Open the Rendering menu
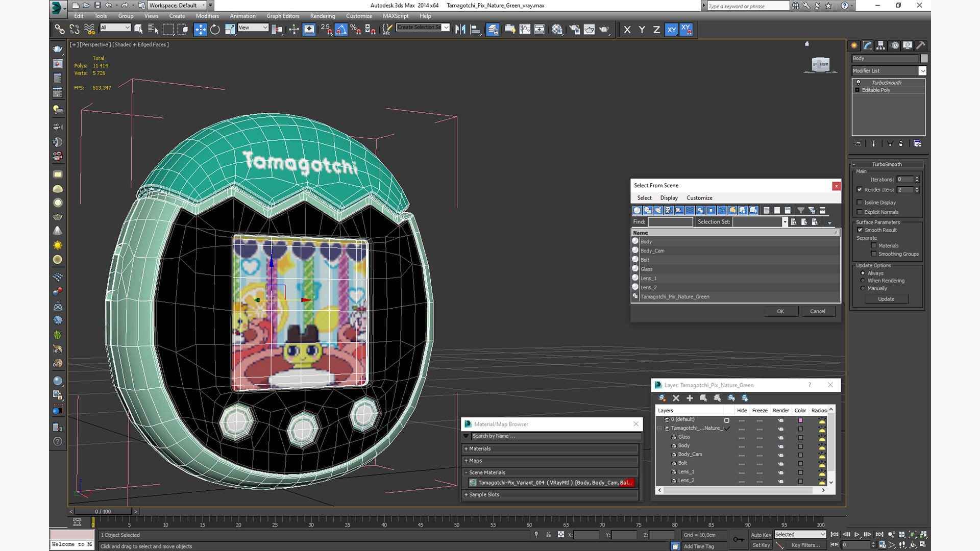Screen dimensions: 980x551 (323, 16)
